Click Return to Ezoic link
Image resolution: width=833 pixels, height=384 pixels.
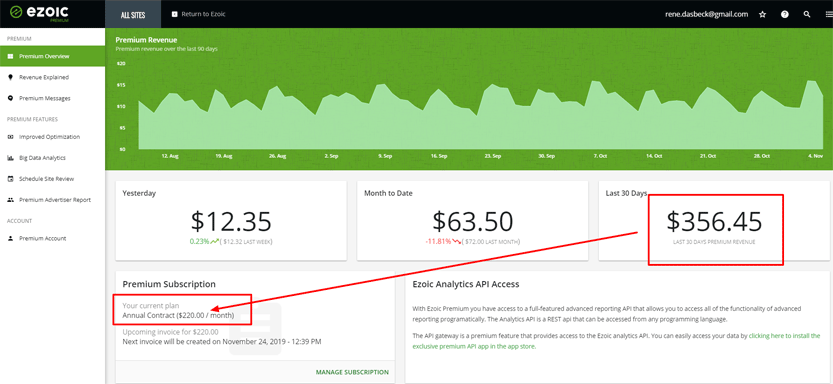pyautogui.click(x=199, y=14)
